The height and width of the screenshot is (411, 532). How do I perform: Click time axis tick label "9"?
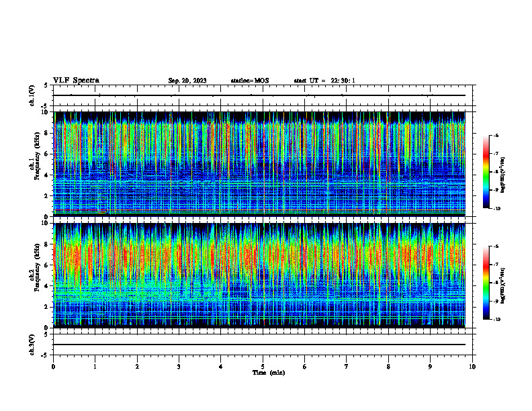pos(430,367)
